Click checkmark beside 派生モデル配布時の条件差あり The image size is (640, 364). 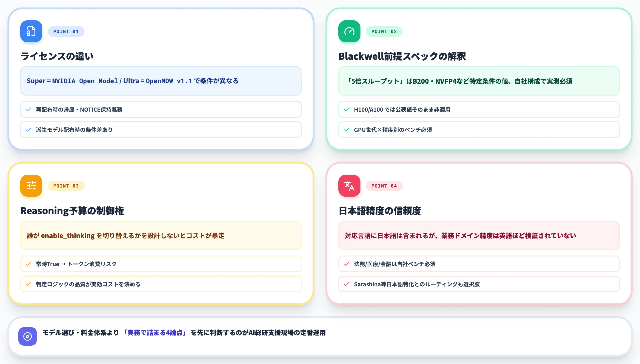[29, 130]
